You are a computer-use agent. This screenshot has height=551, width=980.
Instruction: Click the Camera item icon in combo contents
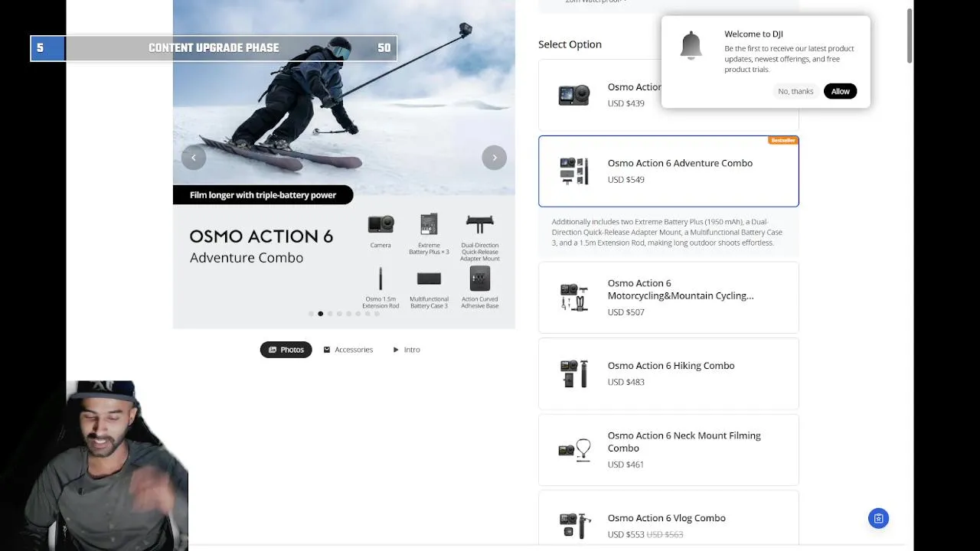point(381,224)
